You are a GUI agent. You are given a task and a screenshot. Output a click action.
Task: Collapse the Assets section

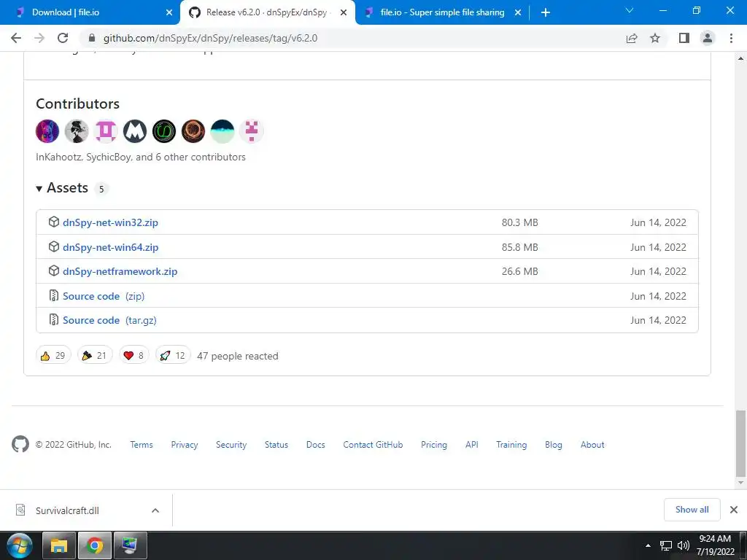(x=62, y=188)
